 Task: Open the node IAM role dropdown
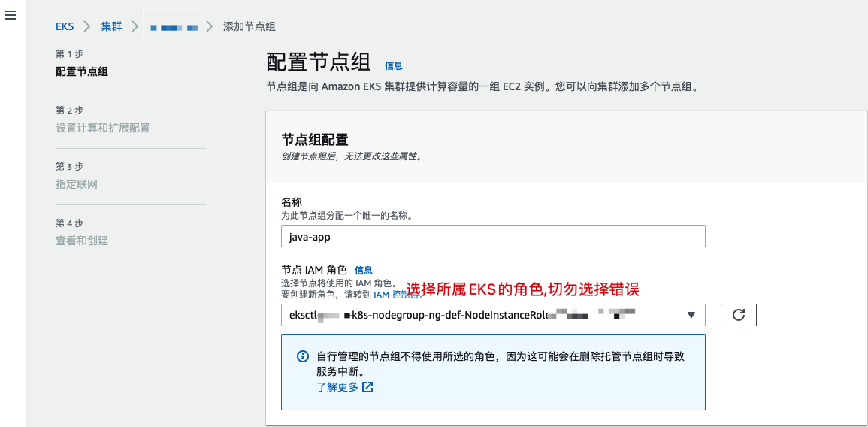(493, 314)
